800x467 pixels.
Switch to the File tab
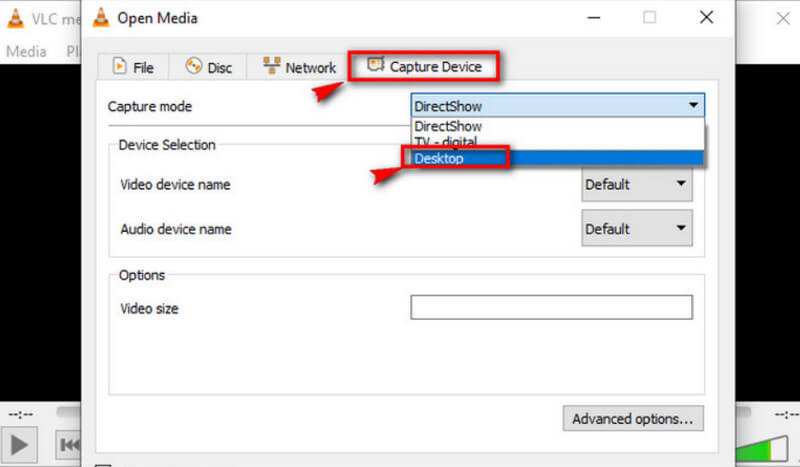133,67
